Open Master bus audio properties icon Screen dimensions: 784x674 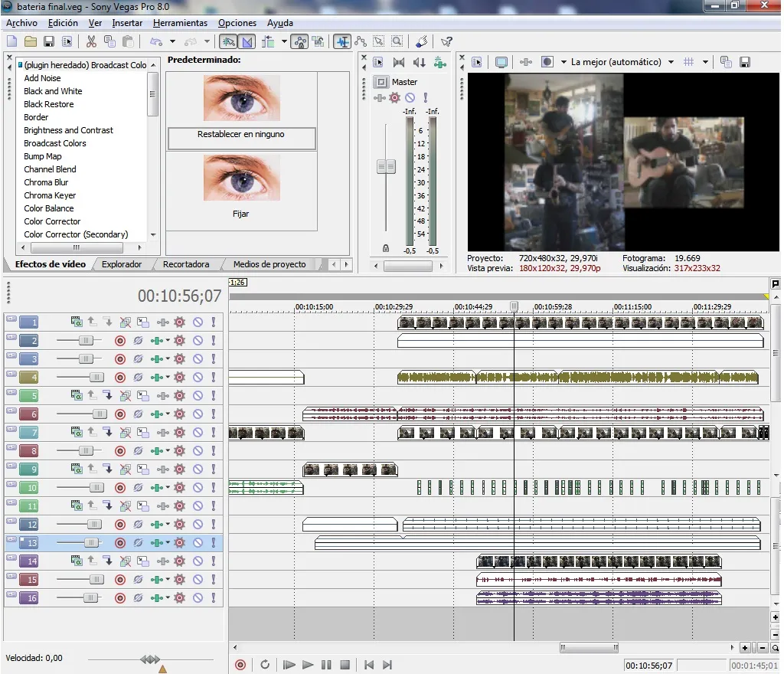tap(378, 62)
